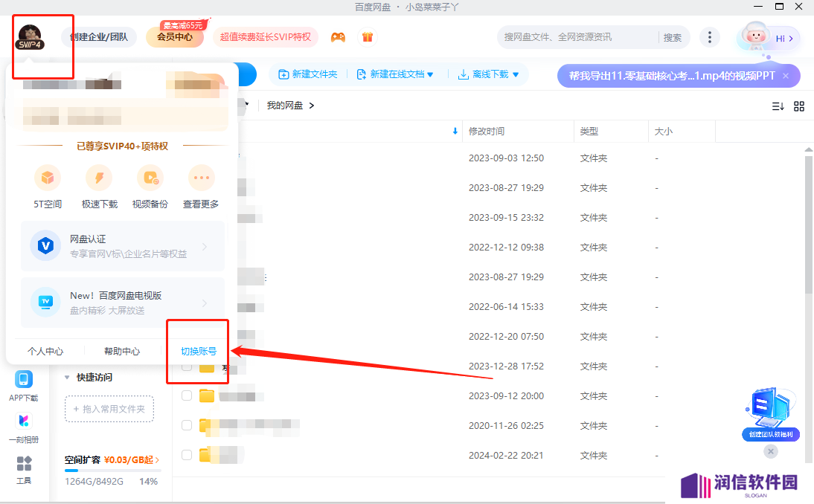
Task: Click the 视频备份 privilege icon
Action: click(x=150, y=178)
